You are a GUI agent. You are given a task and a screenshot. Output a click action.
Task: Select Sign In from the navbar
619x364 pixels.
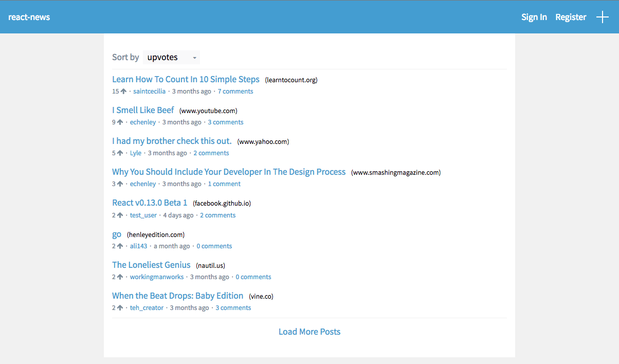(x=534, y=16)
